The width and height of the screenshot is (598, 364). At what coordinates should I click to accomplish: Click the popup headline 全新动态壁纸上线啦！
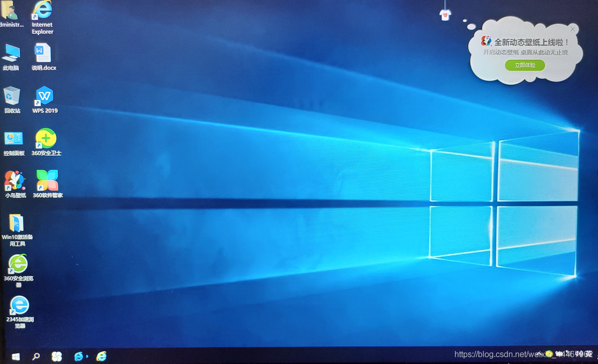click(532, 42)
